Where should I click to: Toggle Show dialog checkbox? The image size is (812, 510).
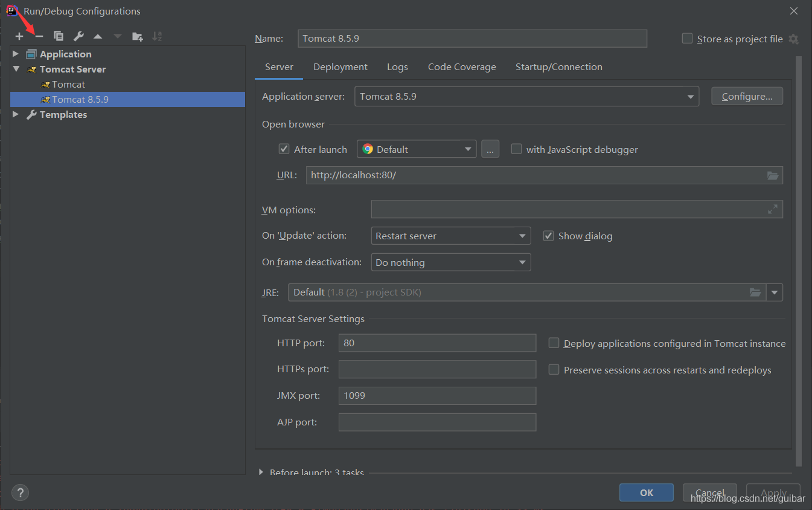tap(548, 236)
